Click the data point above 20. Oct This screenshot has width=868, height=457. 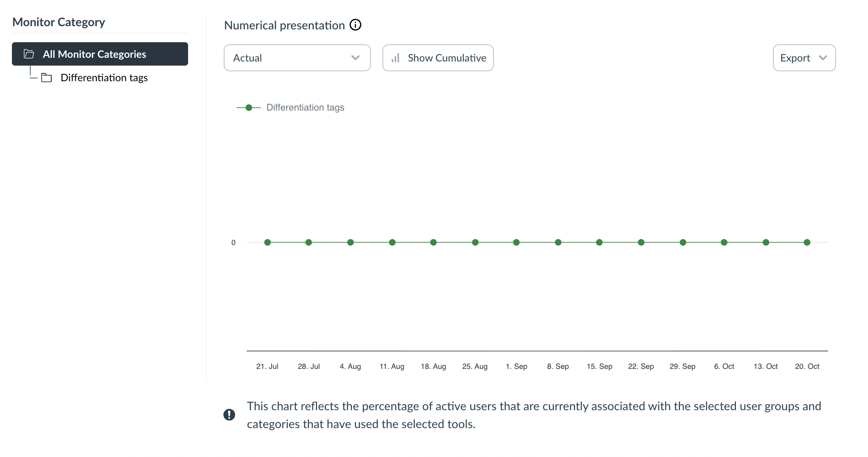click(x=807, y=242)
